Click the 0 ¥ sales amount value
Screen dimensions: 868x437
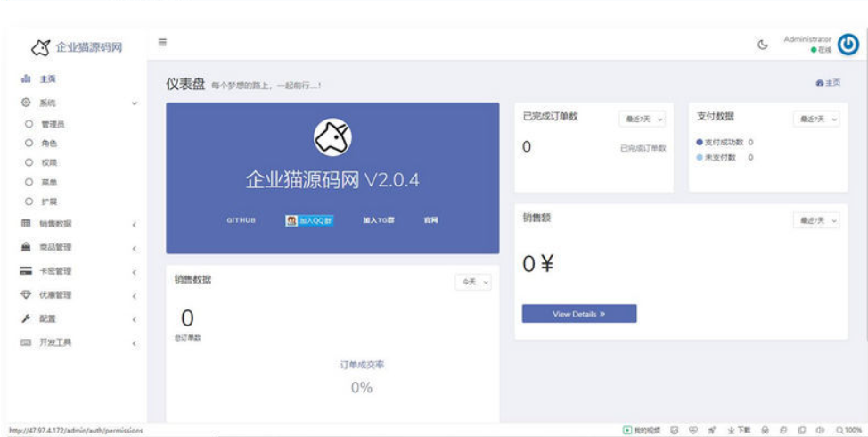[538, 264]
